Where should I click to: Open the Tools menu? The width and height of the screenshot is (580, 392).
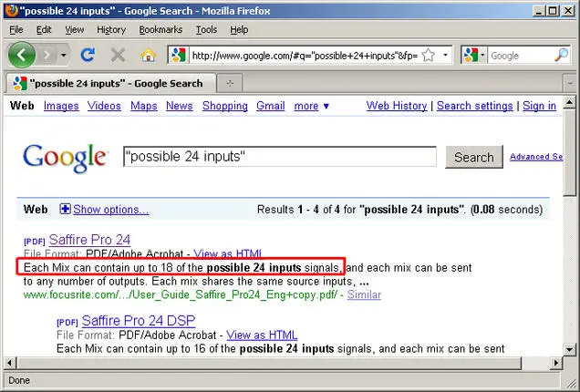[x=206, y=29]
